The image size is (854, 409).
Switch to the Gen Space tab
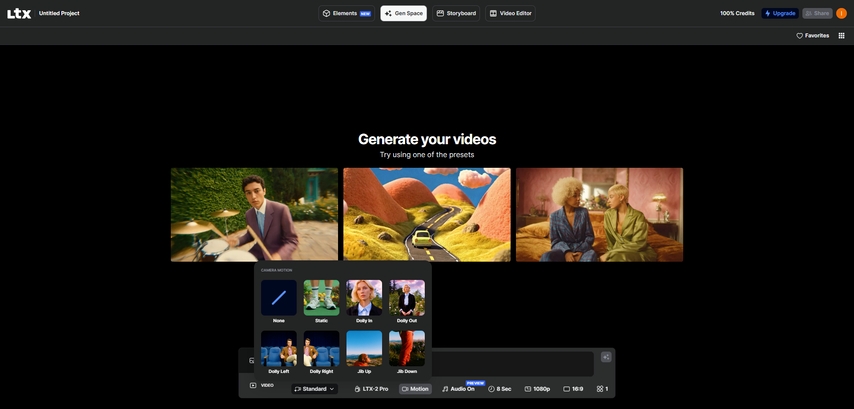(x=404, y=14)
